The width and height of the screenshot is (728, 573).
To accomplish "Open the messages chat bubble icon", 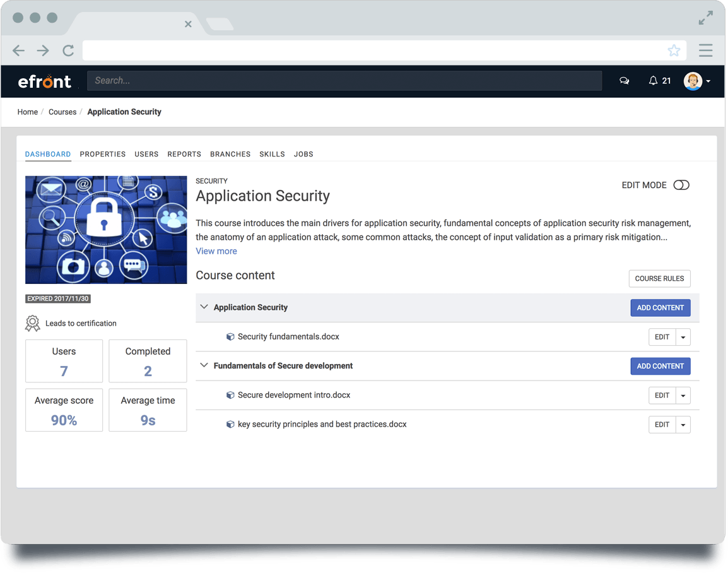I will tap(624, 81).
